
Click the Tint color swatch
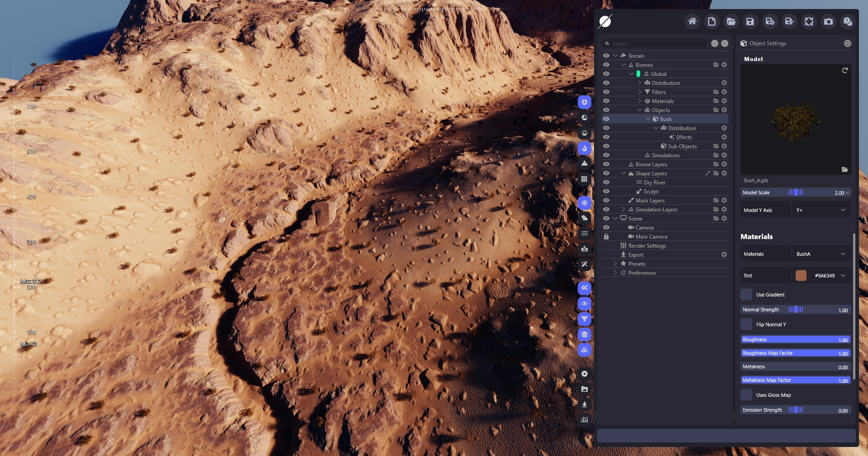click(801, 276)
